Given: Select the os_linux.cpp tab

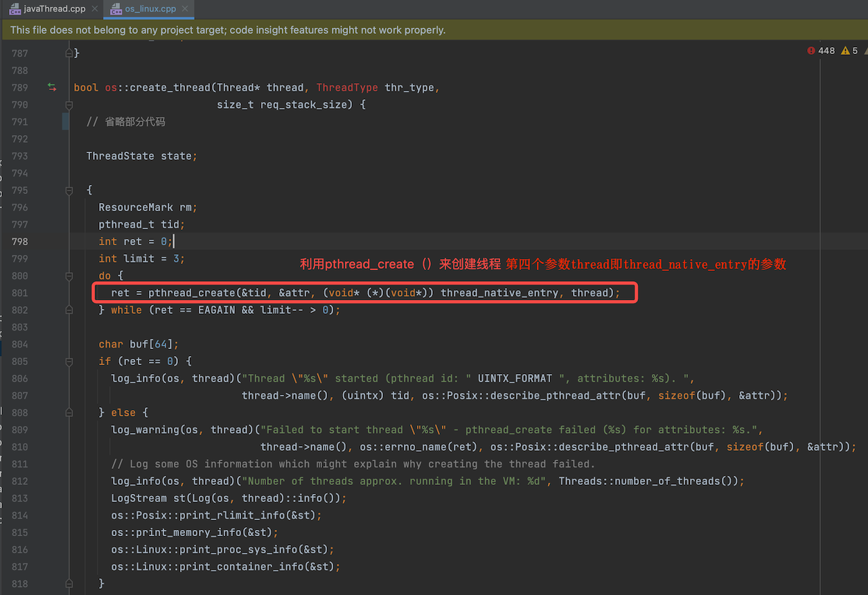Looking at the screenshot, I should click(149, 9).
